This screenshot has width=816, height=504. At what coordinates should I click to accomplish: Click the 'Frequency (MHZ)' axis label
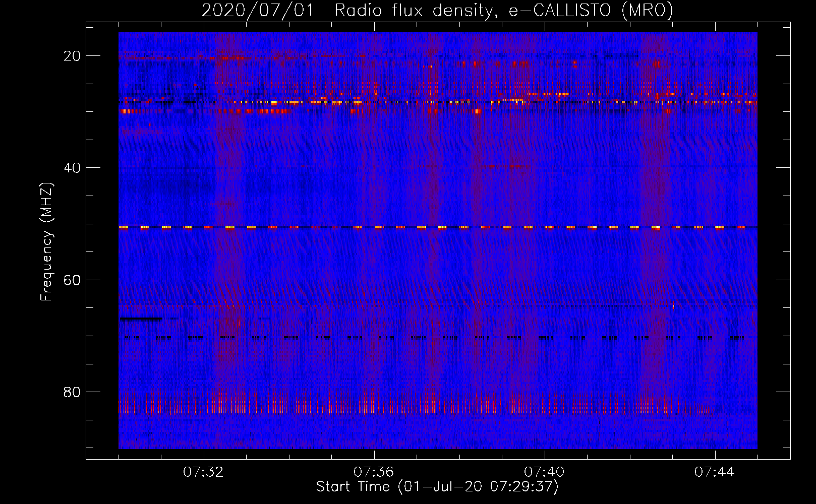click(x=46, y=241)
